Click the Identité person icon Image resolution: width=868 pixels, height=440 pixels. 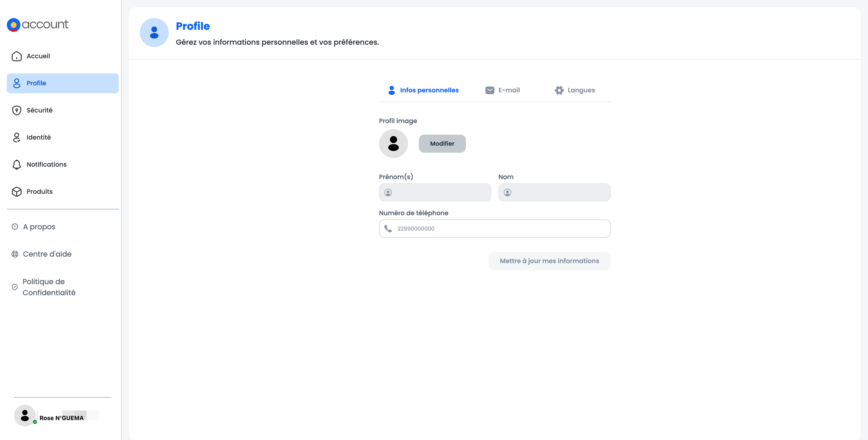17,137
